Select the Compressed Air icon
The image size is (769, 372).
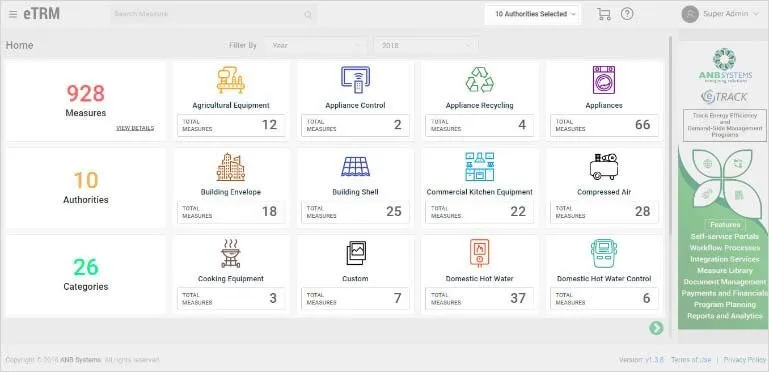click(604, 166)
